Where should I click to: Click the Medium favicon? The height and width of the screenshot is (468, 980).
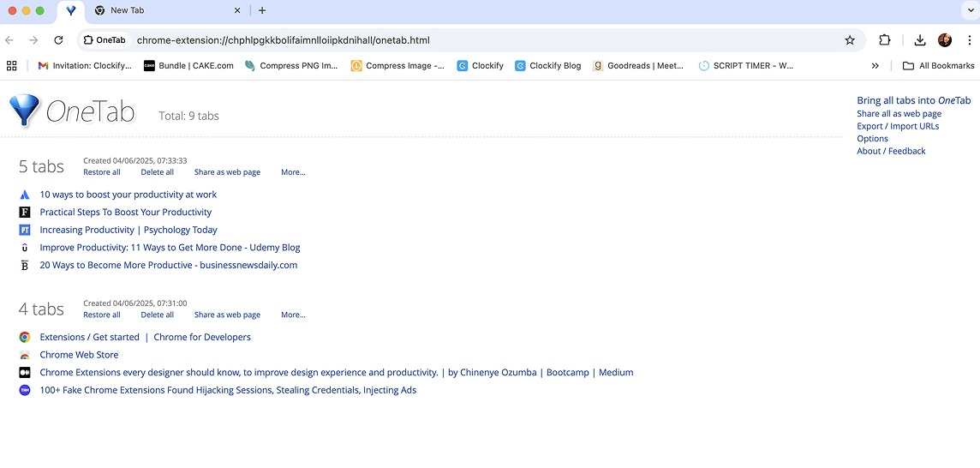coord(24,372)
